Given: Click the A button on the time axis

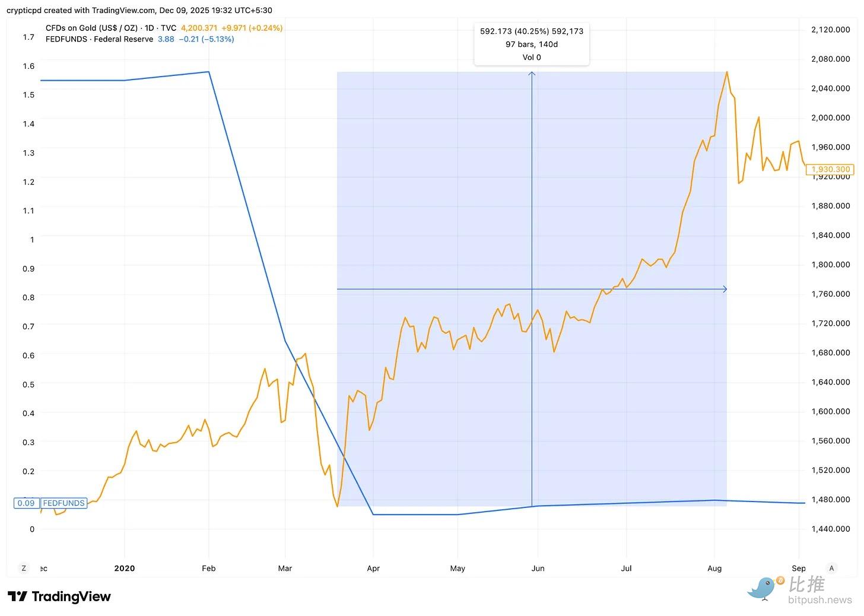Looking at the screenshot, I should 832,568.
